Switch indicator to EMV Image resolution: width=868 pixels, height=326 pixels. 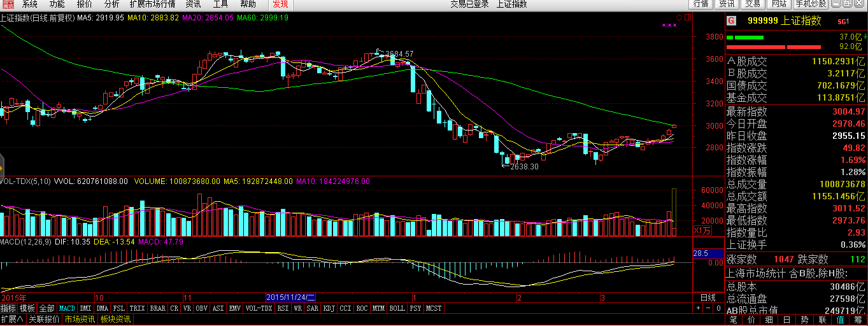tap(235, 308)
